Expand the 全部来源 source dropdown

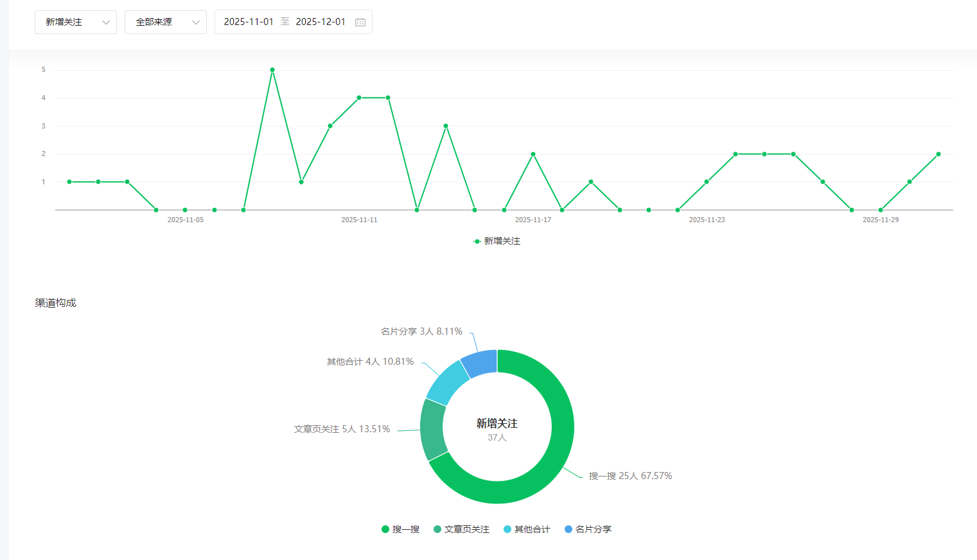pos(165,22)
